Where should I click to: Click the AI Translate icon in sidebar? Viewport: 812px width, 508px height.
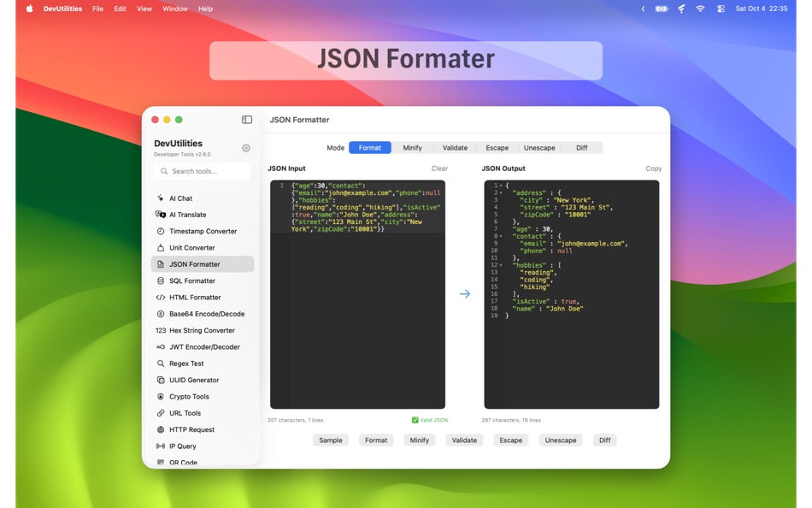(x=161, y=215)
